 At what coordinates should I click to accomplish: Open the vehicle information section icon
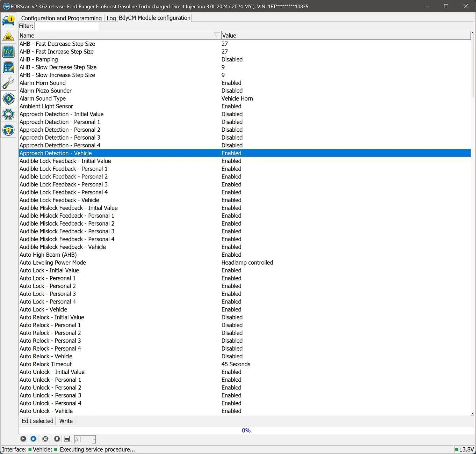coord(8,20)
